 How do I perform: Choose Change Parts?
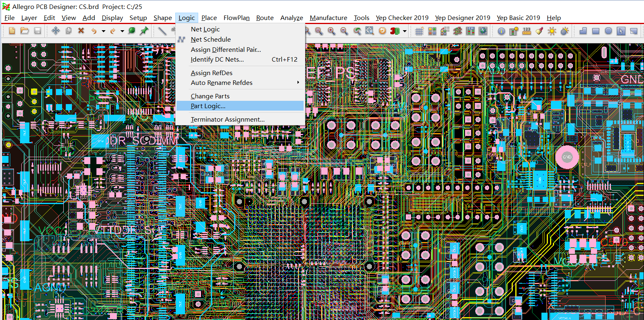coord(240,96)
